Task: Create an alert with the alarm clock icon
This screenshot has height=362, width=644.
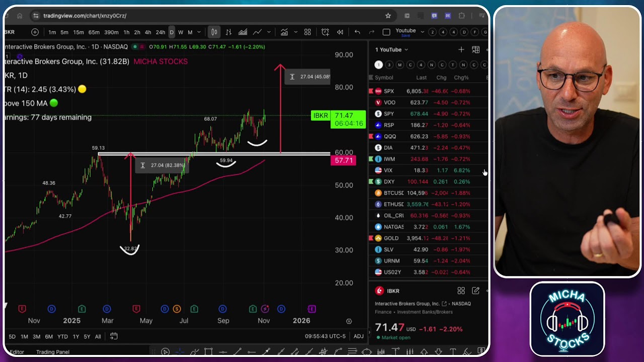Action: [x=325, y=32]
